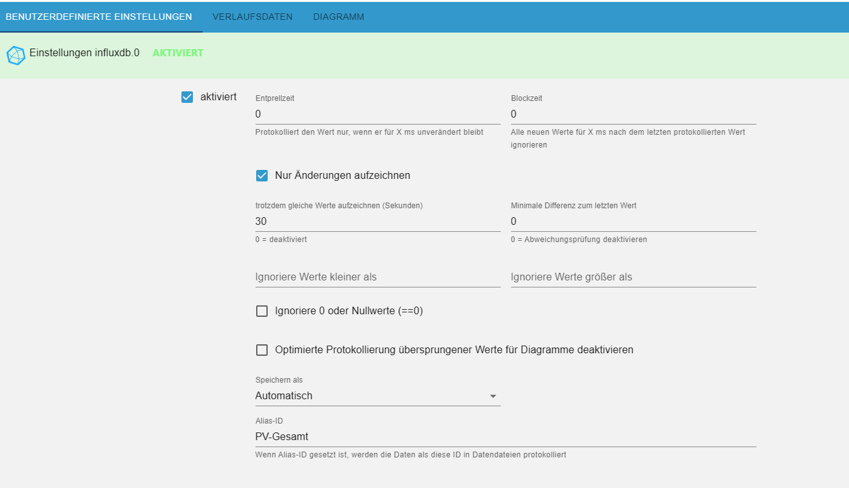Toggle the aktiviert checkbox

coord(187,97)
